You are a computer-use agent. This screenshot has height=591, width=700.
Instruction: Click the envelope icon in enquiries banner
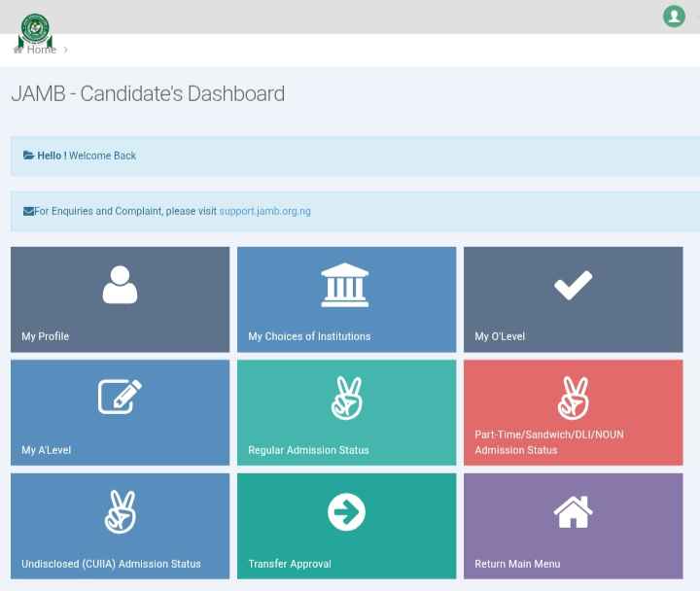coord(28,211)
